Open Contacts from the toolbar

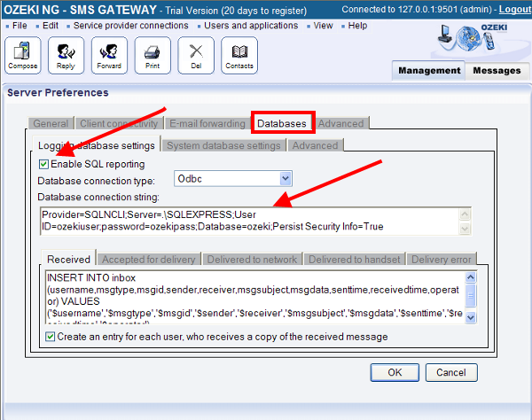tap(239, 55)
